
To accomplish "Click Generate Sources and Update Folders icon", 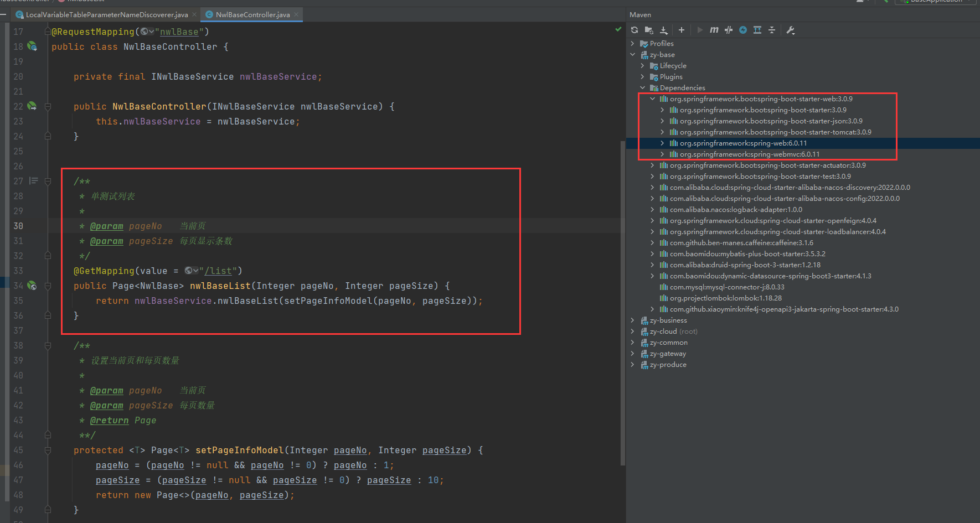I will (649, 30).
